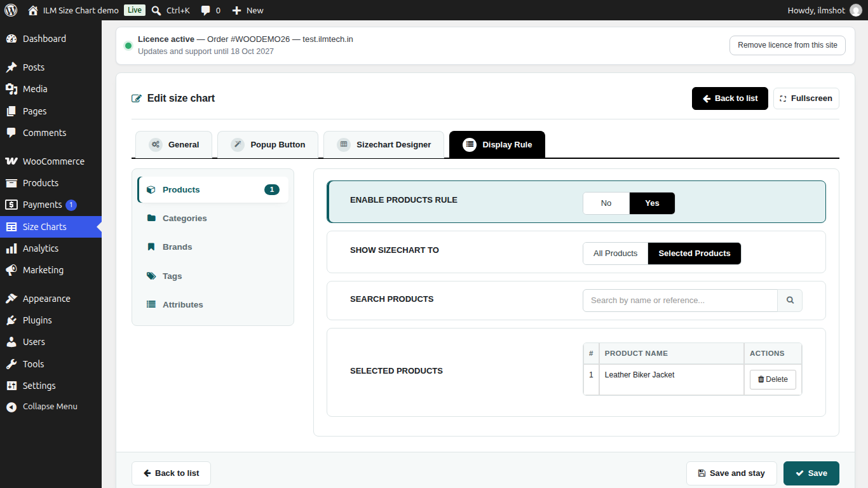
Task: Open the Attributes rule section
Action: (213, 305)
